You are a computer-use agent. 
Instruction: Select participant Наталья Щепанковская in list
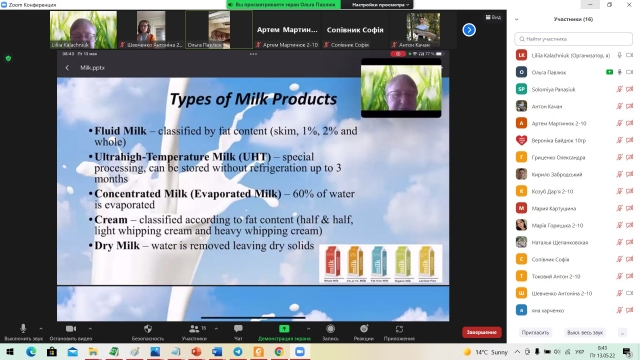(x=574, y=242)
